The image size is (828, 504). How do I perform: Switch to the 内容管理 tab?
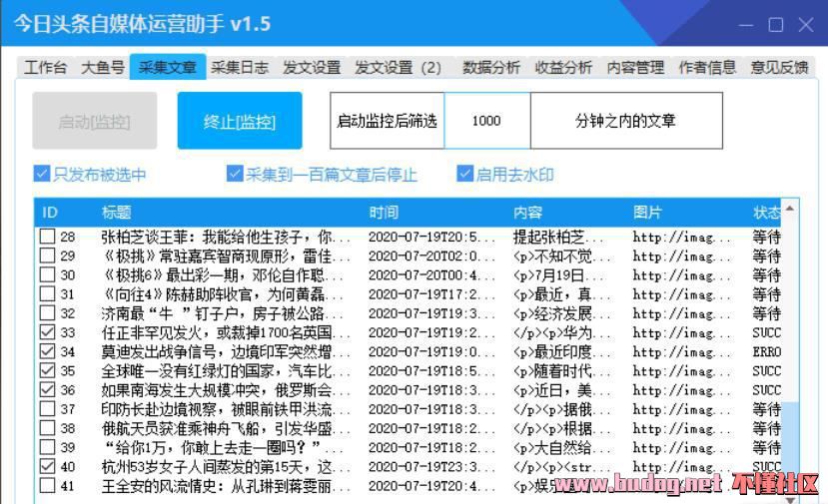(635, 68)
